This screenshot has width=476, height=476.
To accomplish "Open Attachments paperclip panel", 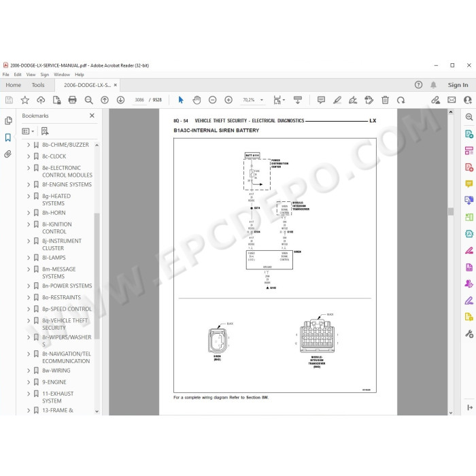I will pyautogui.click(x=8, y=154).
